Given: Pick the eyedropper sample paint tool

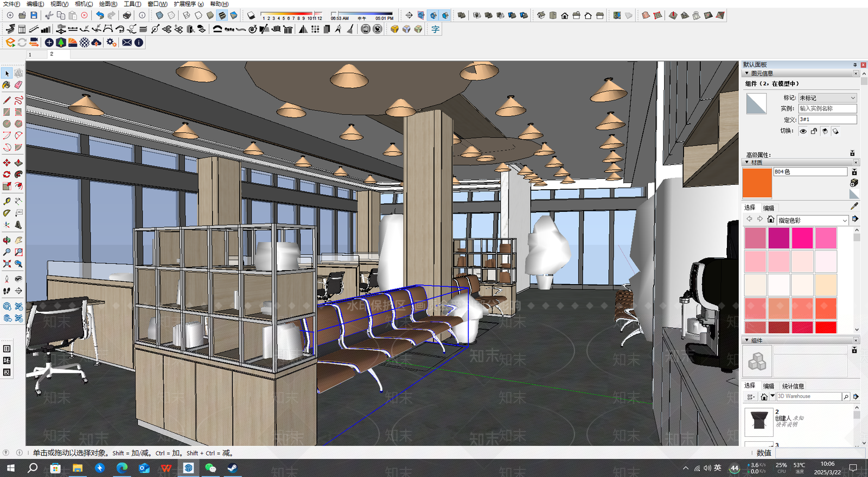Looking at the screenshot, I should point(854,206).
